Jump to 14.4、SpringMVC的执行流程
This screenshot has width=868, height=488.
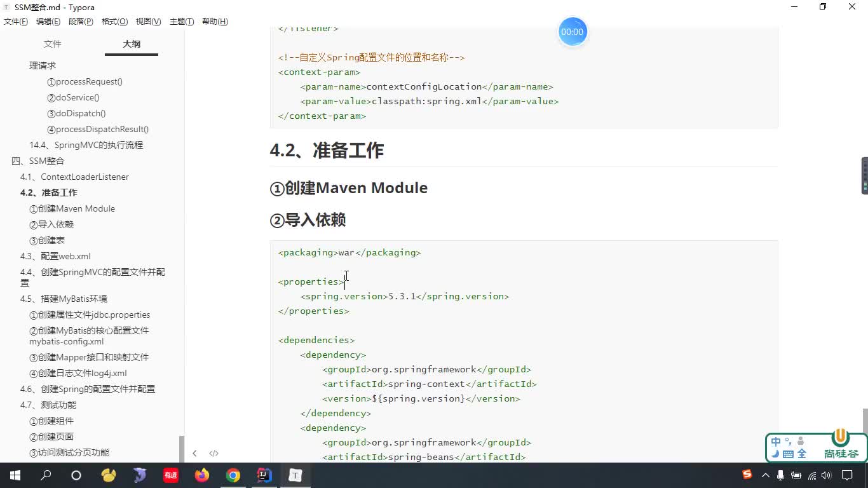coord(86,145)
